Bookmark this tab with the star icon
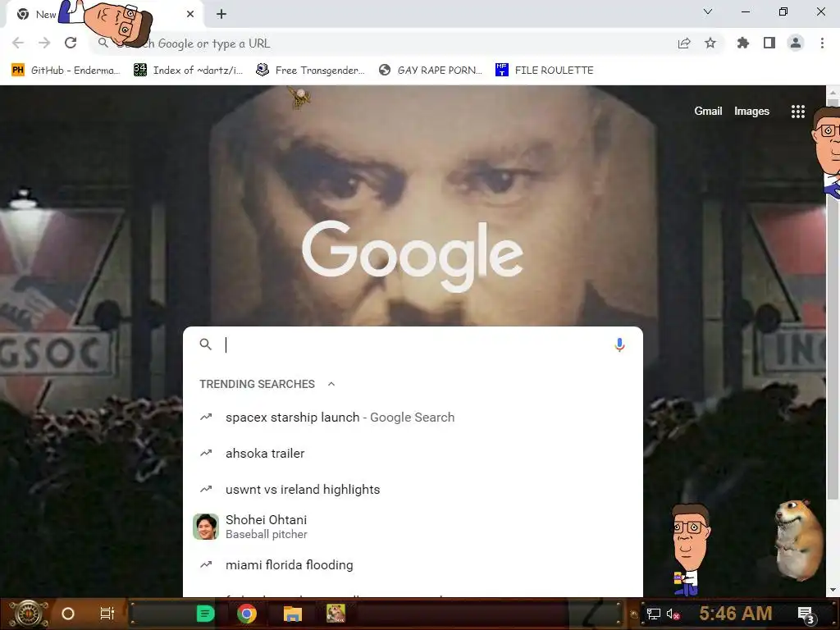This screenshot has height=630, width=840. pos(710,43)
